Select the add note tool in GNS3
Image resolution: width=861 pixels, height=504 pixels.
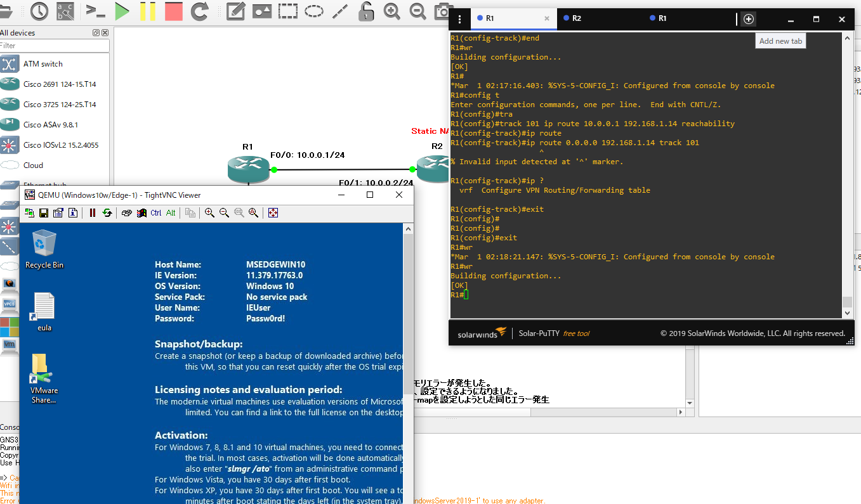click(x=236, y=10)
